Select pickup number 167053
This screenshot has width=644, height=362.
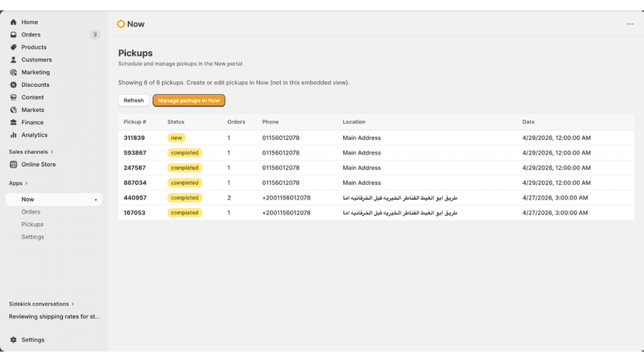(x=135, y=213)
